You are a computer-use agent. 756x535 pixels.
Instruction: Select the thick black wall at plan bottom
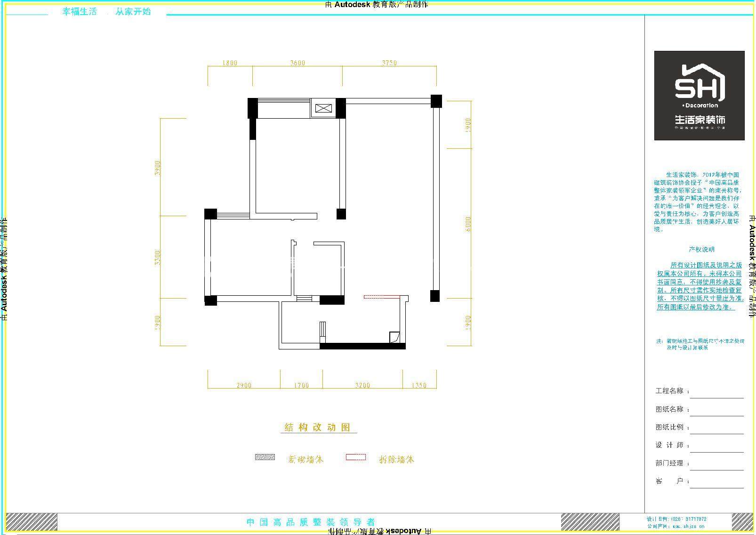[362, 346]
